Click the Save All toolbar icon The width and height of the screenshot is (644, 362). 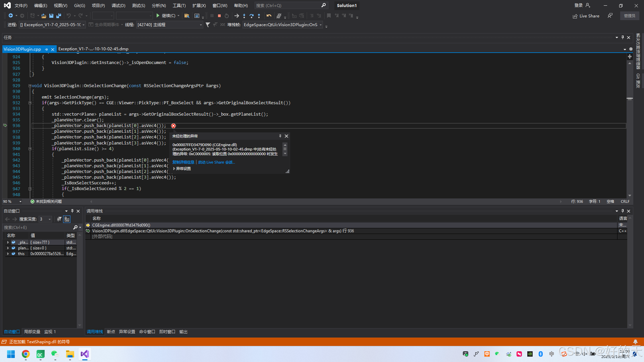(59, 16)
